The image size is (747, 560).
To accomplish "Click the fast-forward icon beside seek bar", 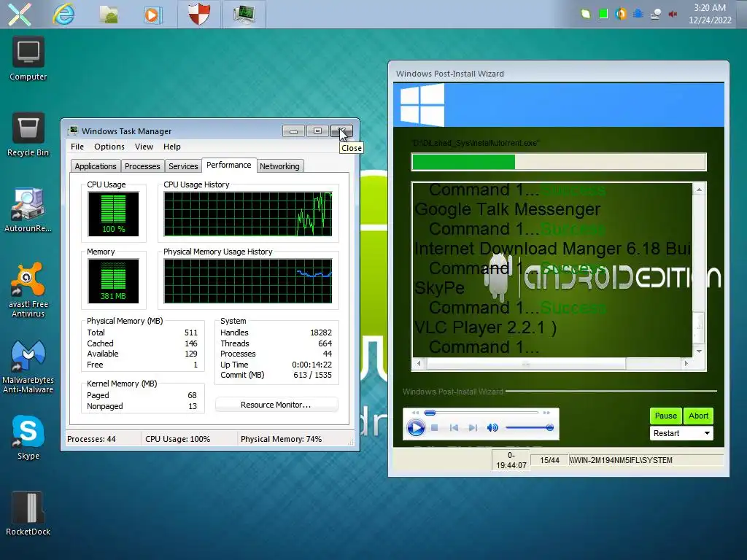I will (546, 413).
